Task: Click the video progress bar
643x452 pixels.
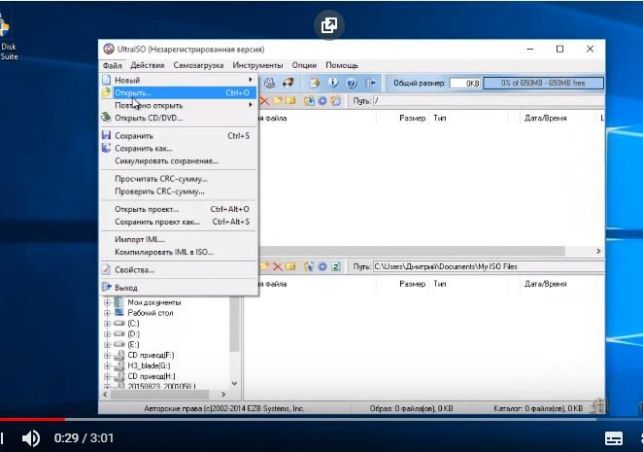Action: coord(322,420)
